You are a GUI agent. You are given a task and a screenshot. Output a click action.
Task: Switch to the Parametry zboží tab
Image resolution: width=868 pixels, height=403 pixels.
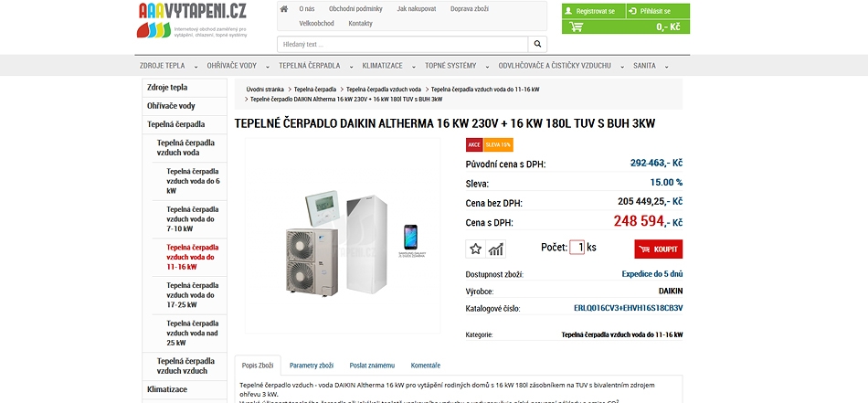click(311, 366)
